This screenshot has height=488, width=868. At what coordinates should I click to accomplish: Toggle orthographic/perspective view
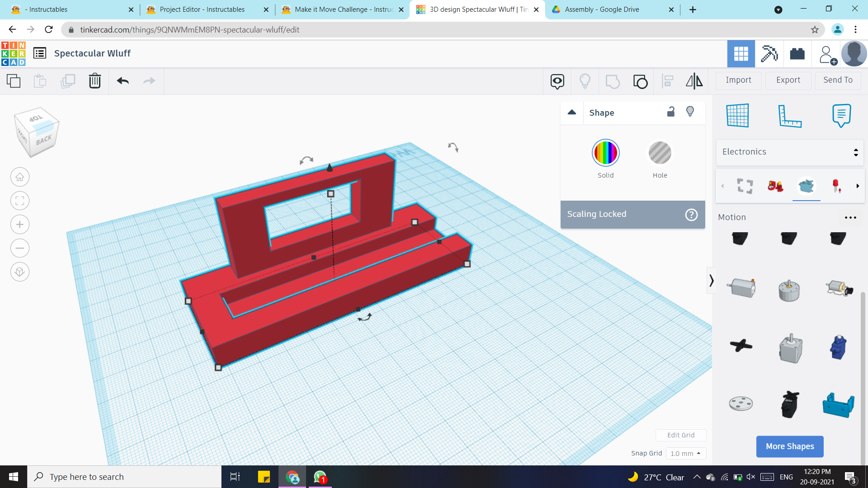(x=20, y=272)
